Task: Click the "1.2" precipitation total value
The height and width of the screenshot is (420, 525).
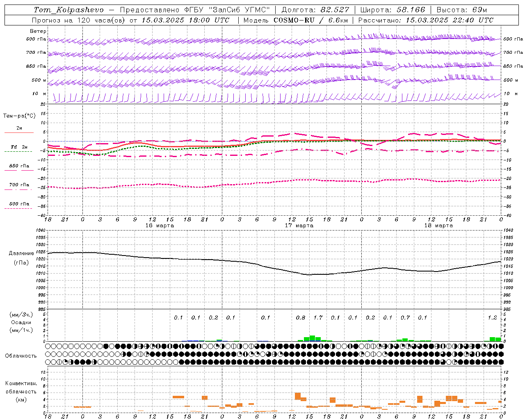Action: point(492,317)
